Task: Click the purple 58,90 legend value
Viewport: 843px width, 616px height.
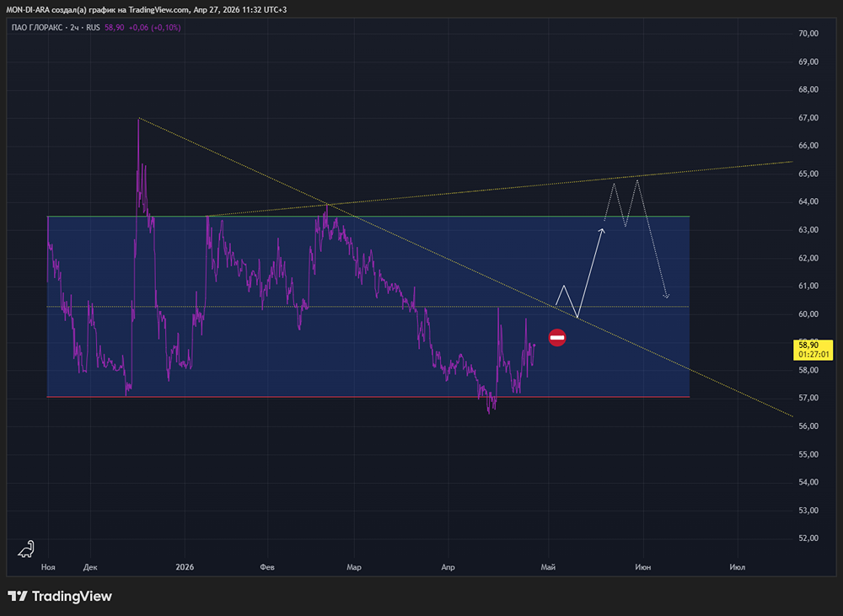Action: (x=115, y=28)
